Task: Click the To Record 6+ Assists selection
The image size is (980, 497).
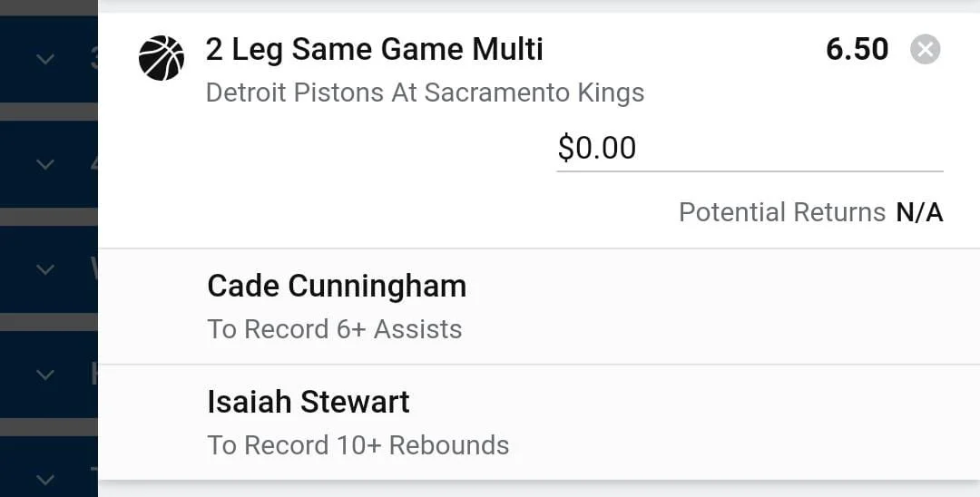Action: pyautogui.click(x=334, y=329)
